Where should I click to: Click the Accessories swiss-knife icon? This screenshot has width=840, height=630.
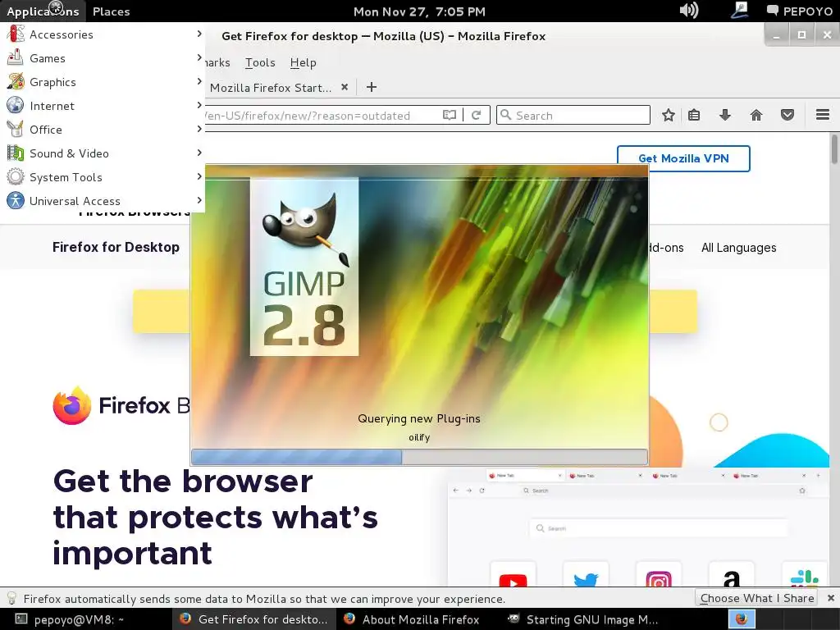16,34
